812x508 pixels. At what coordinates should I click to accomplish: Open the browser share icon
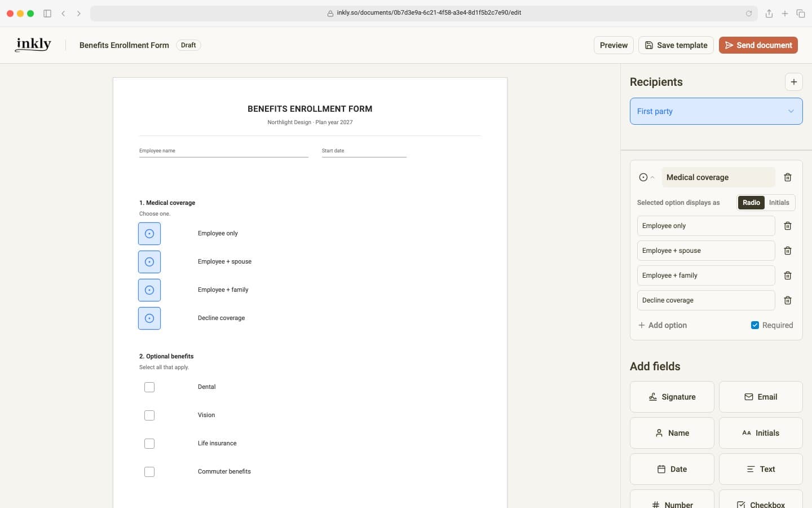point(769,14)
